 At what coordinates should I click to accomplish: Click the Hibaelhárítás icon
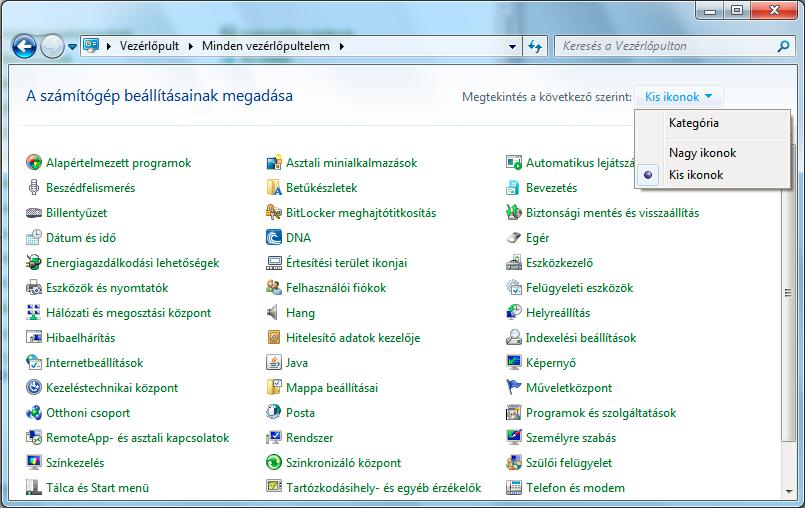click(34, 337)
